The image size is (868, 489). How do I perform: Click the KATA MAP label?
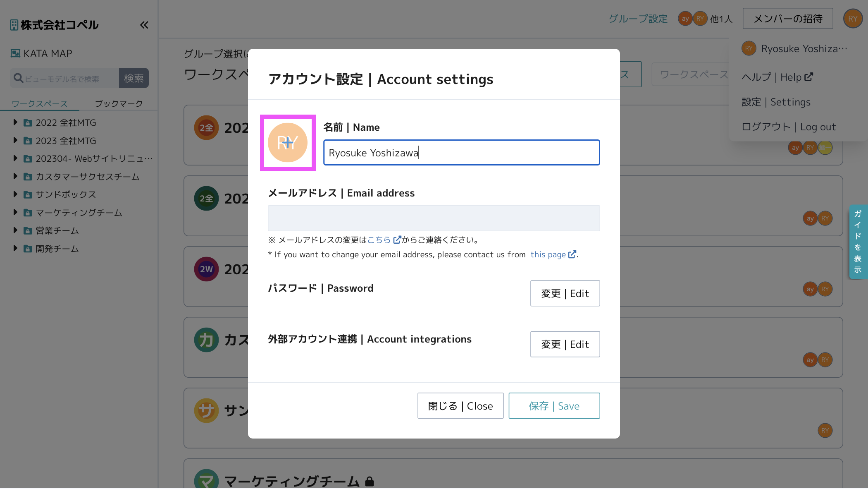point(48,54)
